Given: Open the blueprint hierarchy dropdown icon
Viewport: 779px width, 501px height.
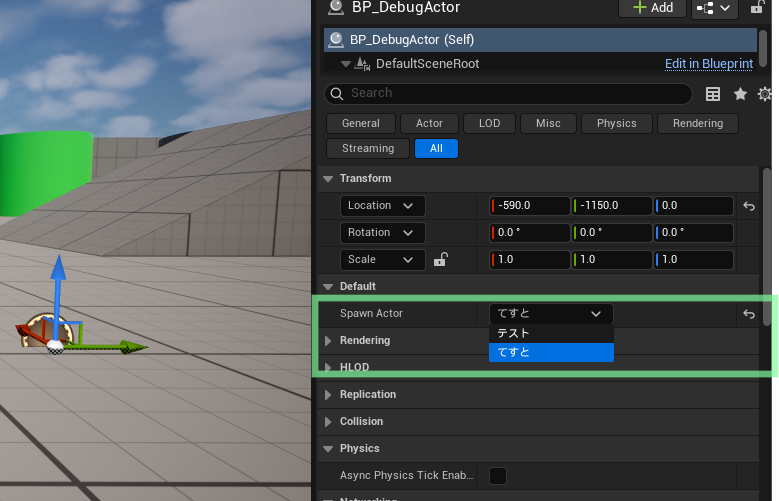Looking at the screenshot, I should 713,8.
